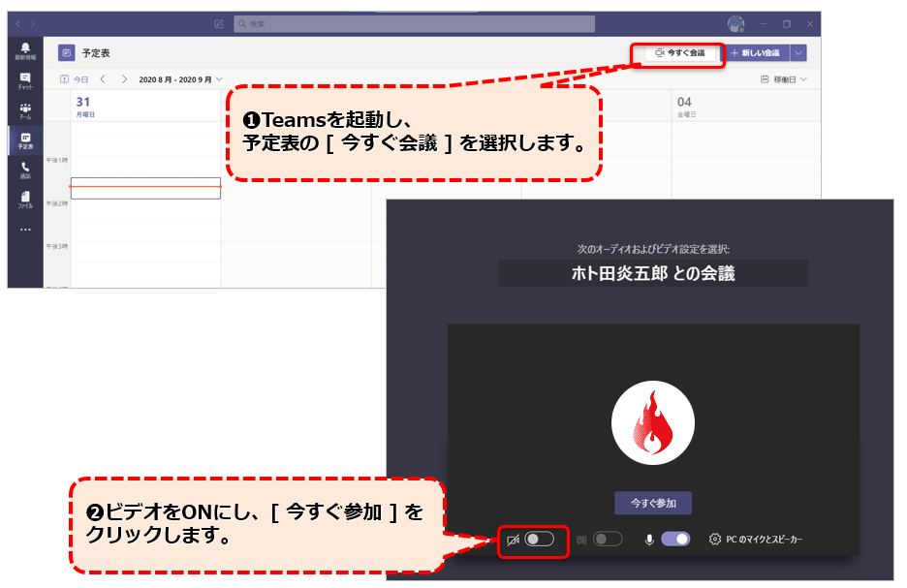Click the new chat compose icon
The width and height of the screenshot is (907, 588).
point(219,23)
